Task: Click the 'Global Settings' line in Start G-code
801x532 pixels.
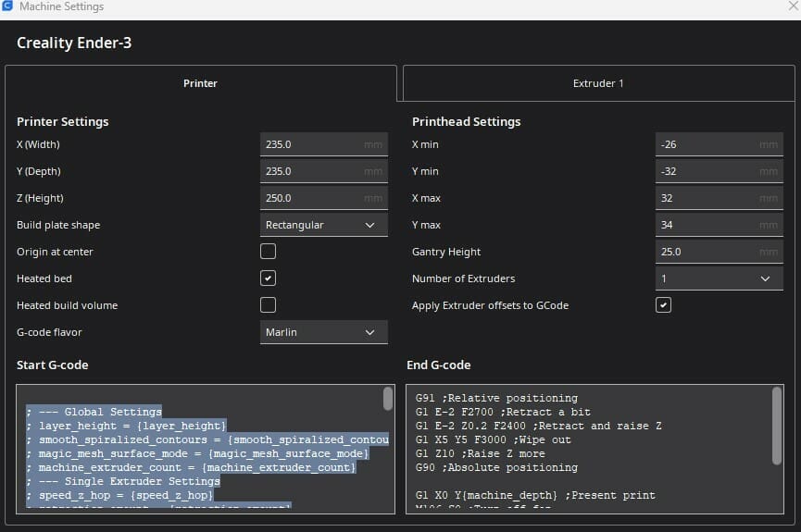Action: coord(94,412)
